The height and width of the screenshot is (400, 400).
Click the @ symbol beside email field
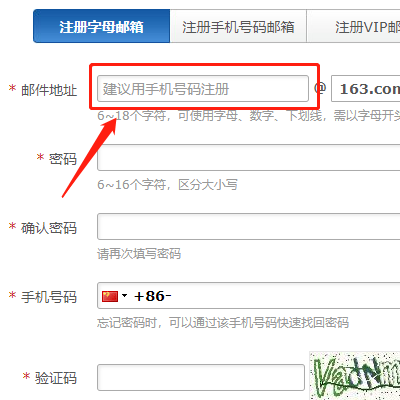320,88
